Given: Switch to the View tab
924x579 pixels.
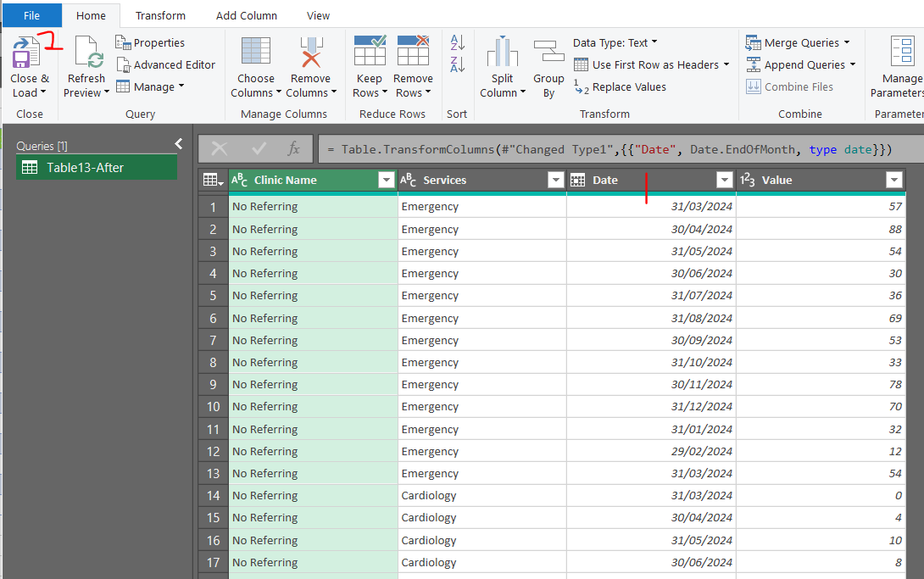Looking at the screenshot, I should point(318,16).
